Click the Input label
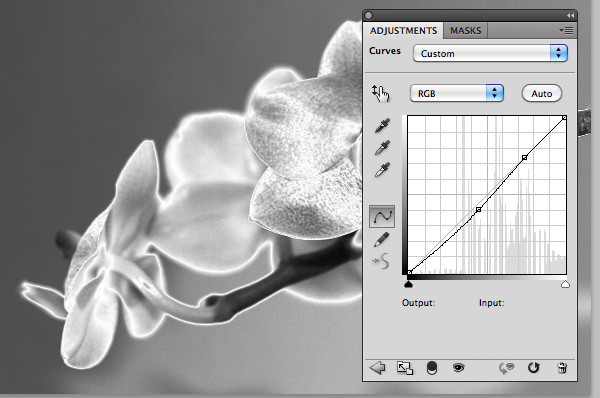Image resolution: width=600 pixels, height=398 pixels. (491, 303)
